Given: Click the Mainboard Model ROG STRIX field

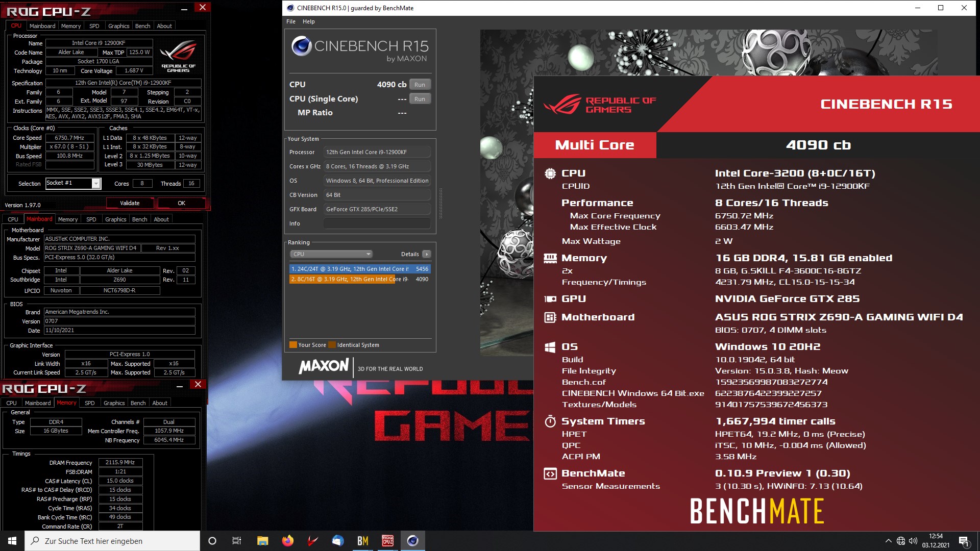Looking at the screenshot, I should [x=91, y=248].
